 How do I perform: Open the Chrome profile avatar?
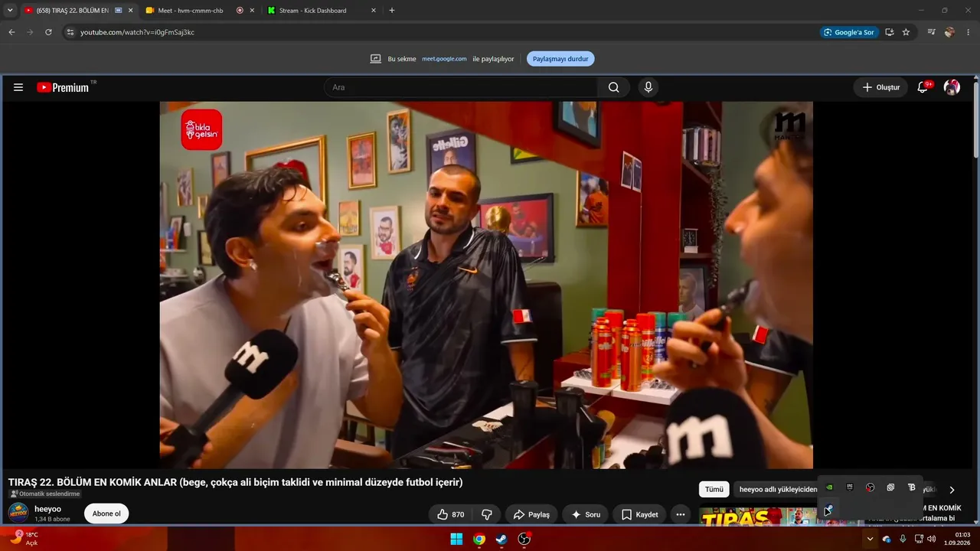click(949, 32)
